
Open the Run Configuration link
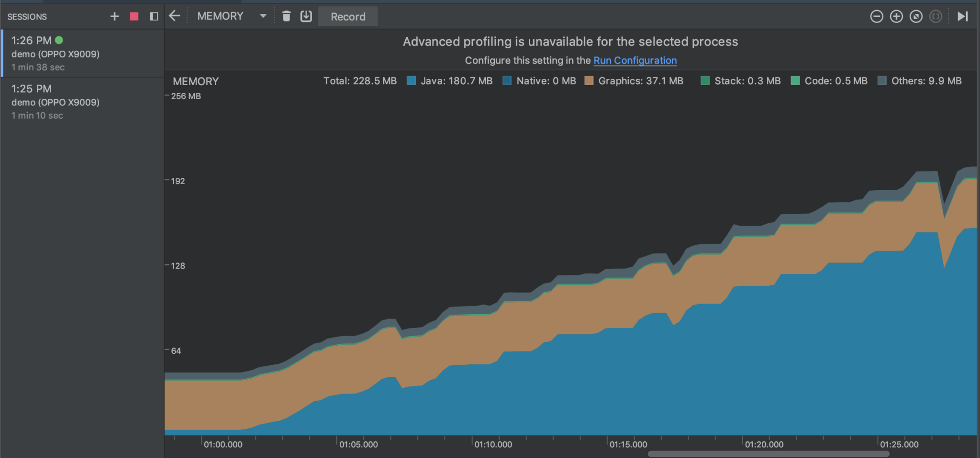(635, 61)
